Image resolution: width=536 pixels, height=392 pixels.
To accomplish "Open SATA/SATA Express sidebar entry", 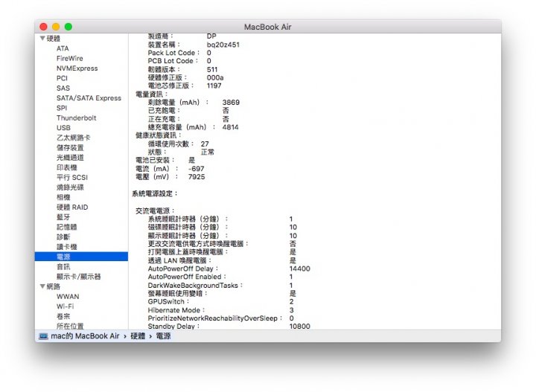I will 89,98.
